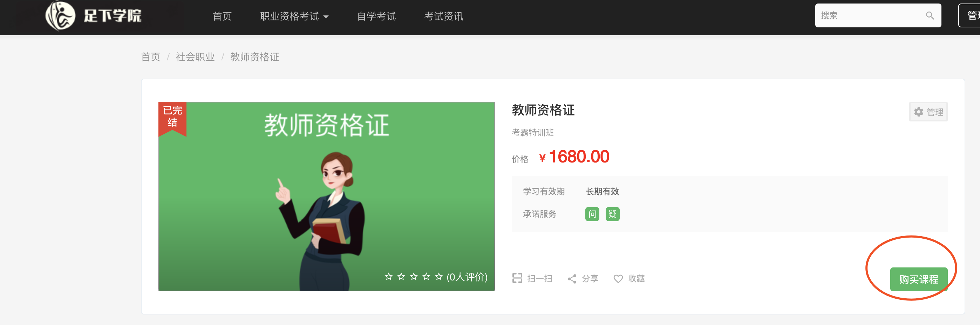Click the 已完结 red ribbon badge
Screen dimensions: 980x325
172,119
